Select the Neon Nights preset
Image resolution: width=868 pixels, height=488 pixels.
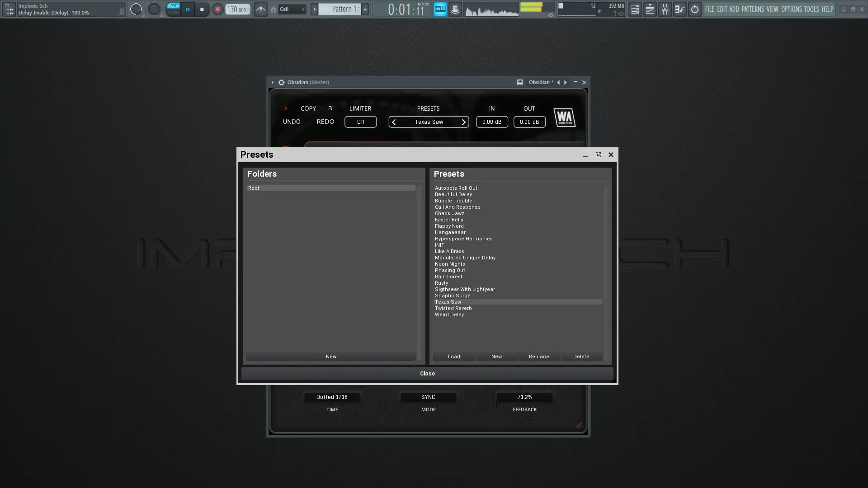450,264
